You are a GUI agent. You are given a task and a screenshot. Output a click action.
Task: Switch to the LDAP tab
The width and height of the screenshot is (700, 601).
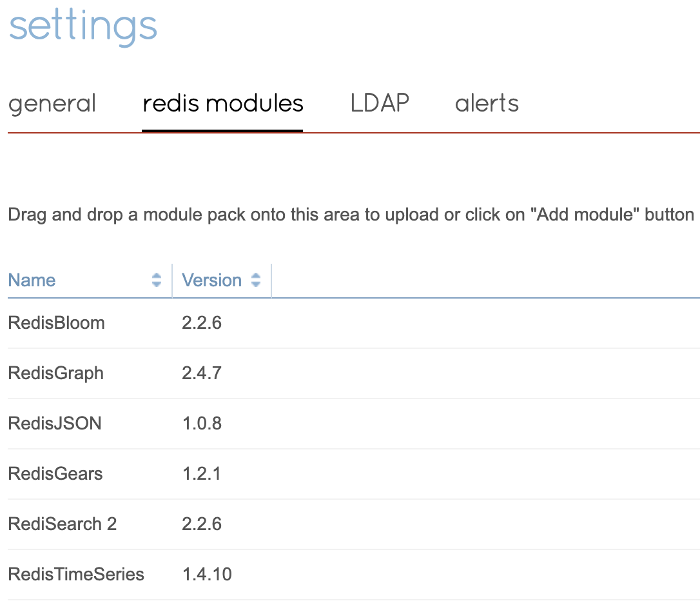pyautogui.click(x=380, y=104)
